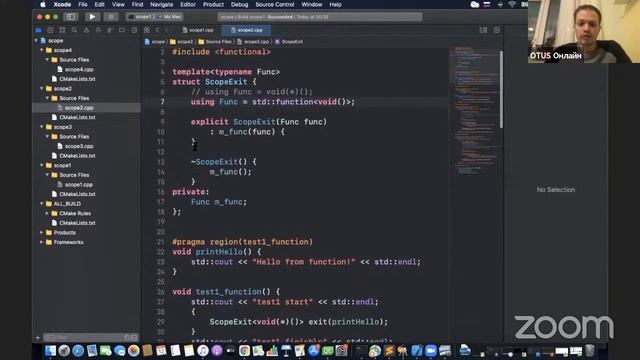Click the cloud icon in menu bar

coord(474,4)
